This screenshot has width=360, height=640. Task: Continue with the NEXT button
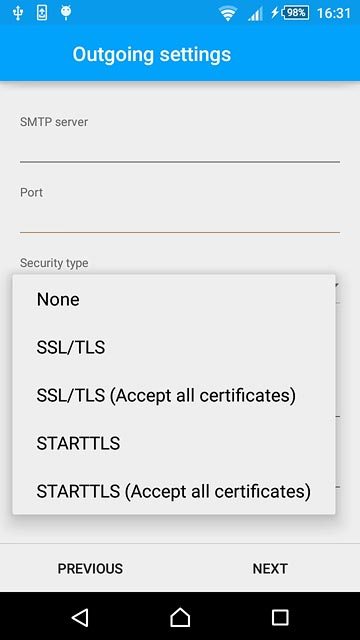click(270, 569)
